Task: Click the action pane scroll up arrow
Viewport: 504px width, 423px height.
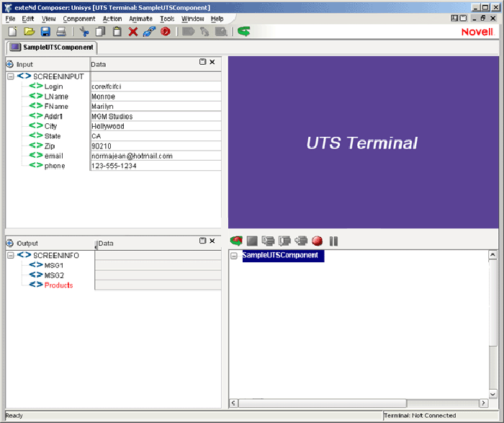Action: (x=492, y=255)
